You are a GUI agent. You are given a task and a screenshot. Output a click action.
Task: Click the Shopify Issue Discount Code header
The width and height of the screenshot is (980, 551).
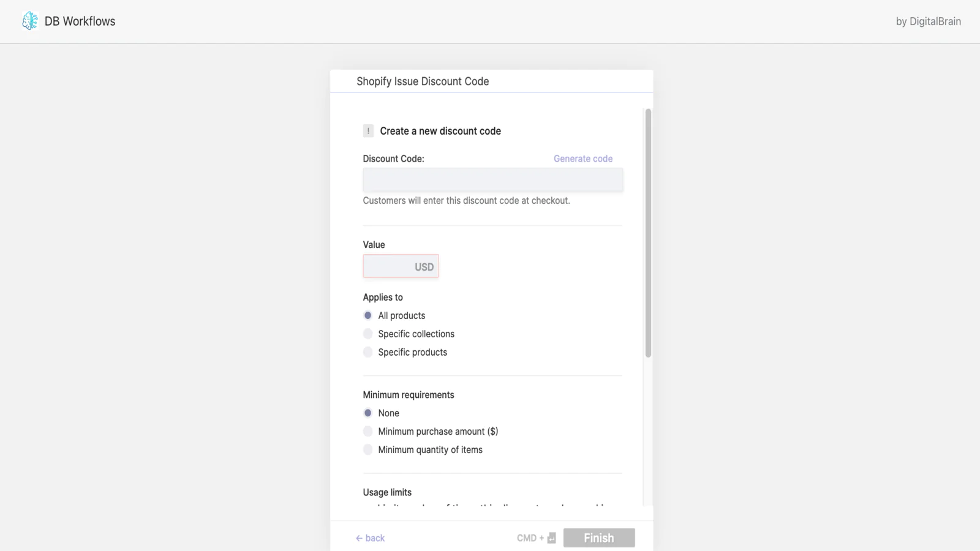pyautogui.click(x=423, y=81)
